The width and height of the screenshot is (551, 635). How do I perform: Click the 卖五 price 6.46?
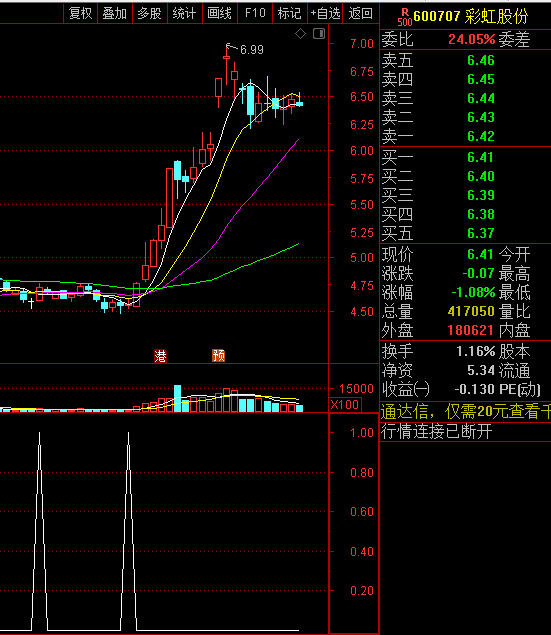481,60
